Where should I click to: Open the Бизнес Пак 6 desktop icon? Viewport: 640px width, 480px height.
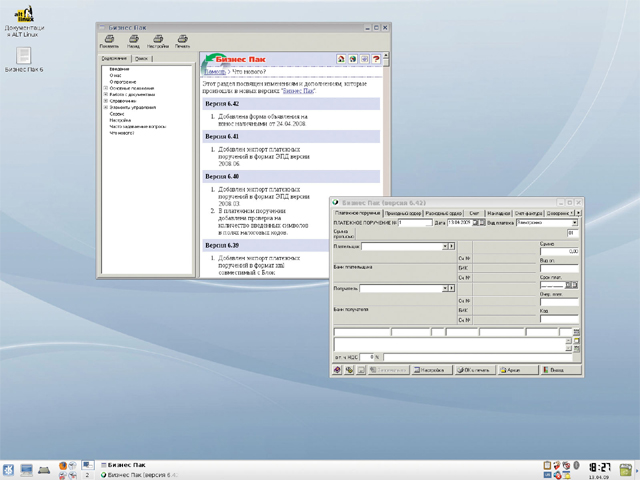click(x=24, y=60)
